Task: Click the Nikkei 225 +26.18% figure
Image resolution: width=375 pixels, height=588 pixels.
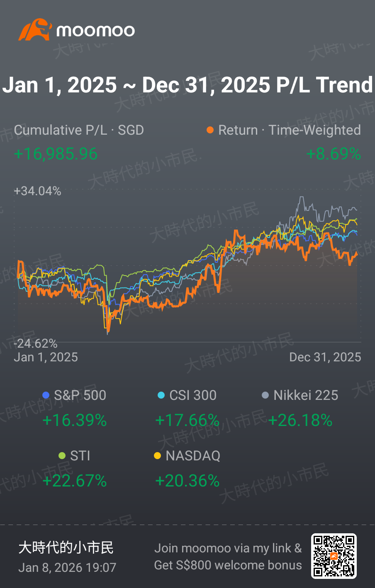Action: click(300, 421)
